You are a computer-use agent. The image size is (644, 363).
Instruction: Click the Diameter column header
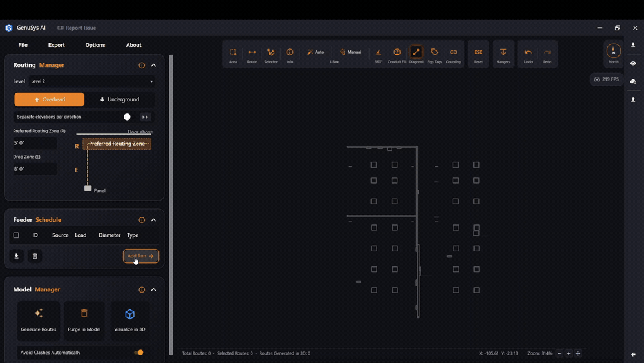109,235
